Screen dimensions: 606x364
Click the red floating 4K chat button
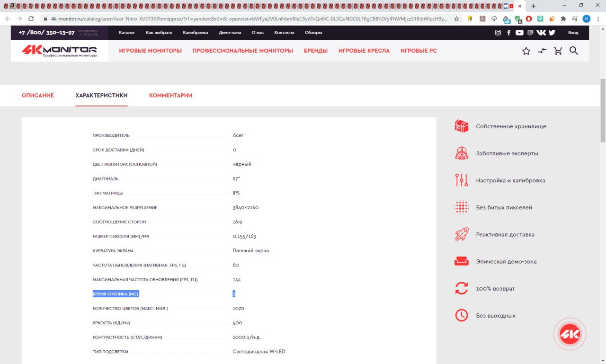pyautogui.click(x=570, y=334)
